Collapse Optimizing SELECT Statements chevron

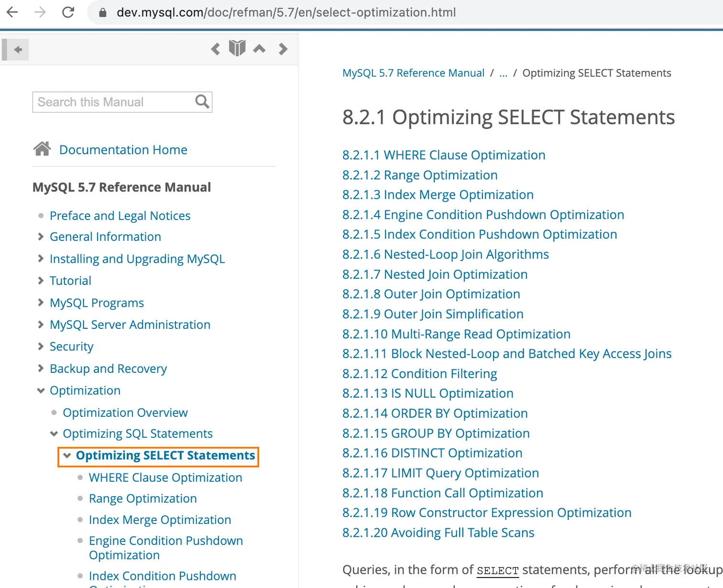(x=67, y=456)
